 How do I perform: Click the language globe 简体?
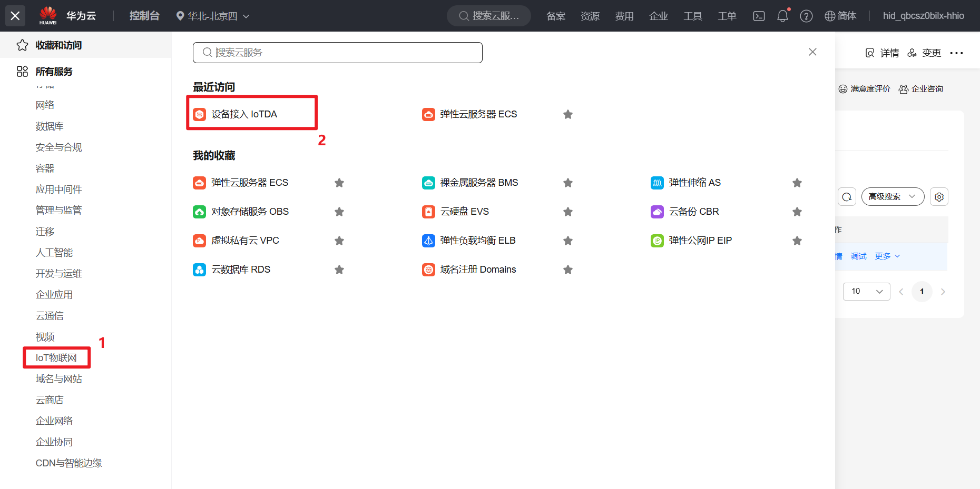pos(840,16)
